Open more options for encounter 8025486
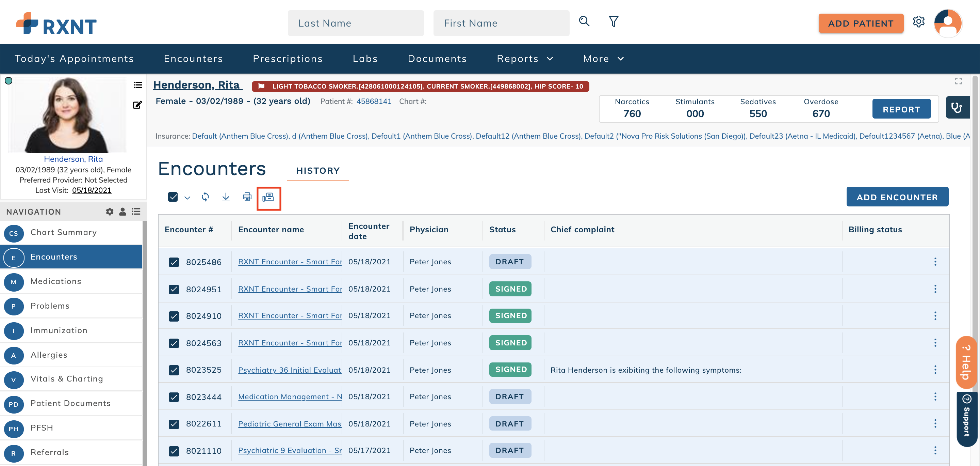Viewport: 980px width, 466px height. (x=935, y=262)
